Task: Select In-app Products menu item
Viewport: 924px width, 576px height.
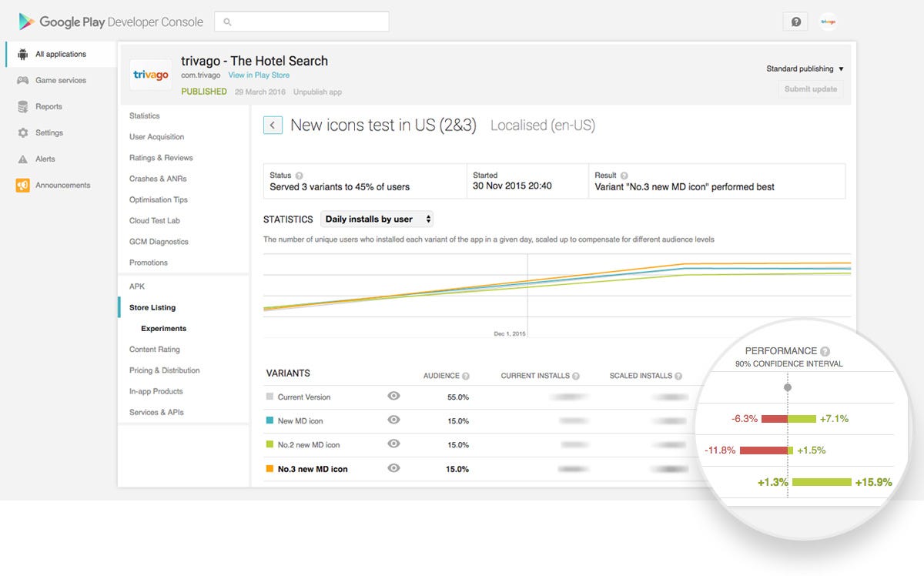Action: [156, 391]
